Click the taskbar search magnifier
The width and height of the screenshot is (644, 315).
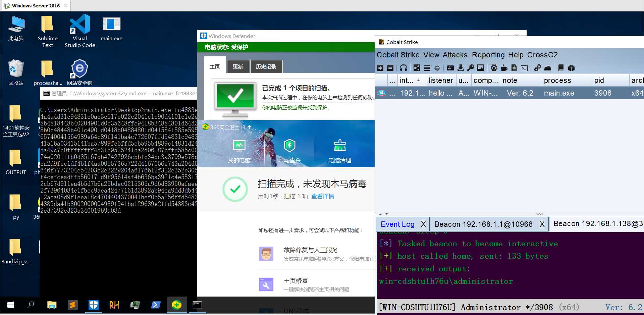[31, 305]
